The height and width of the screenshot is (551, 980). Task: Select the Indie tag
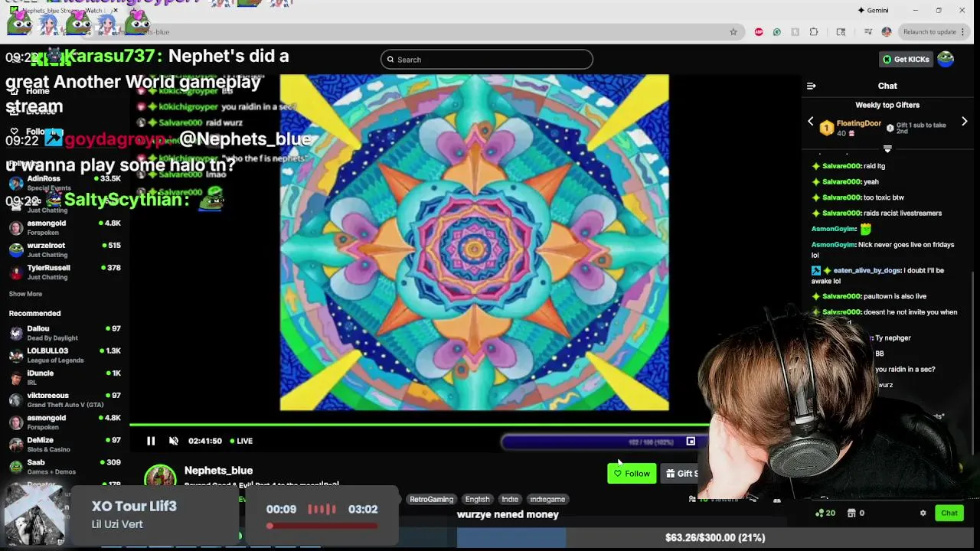[x=510, y=499]
